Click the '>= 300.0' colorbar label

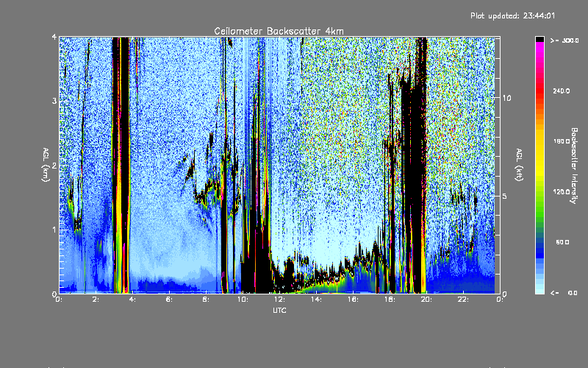(x=564, y=40)
